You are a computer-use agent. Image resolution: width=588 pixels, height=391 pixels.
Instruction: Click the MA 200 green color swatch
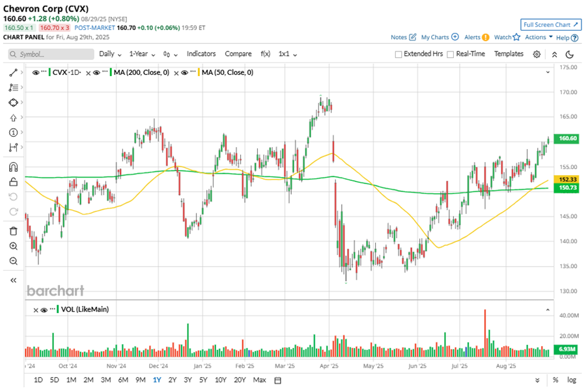111,72
